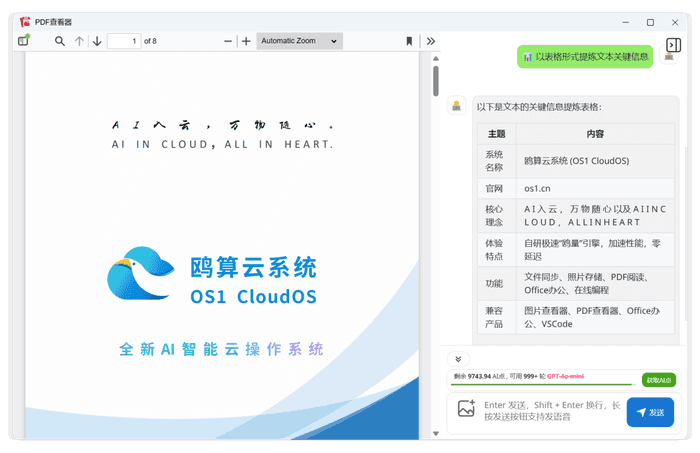Toggle the PDF sidebar panel
The height and width of the screenshot is (453, 700).
point(24,41)
